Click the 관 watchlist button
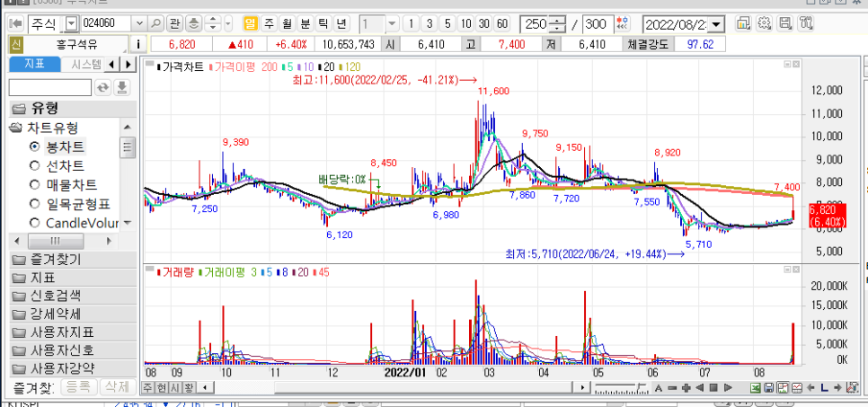 pos(174,24)
